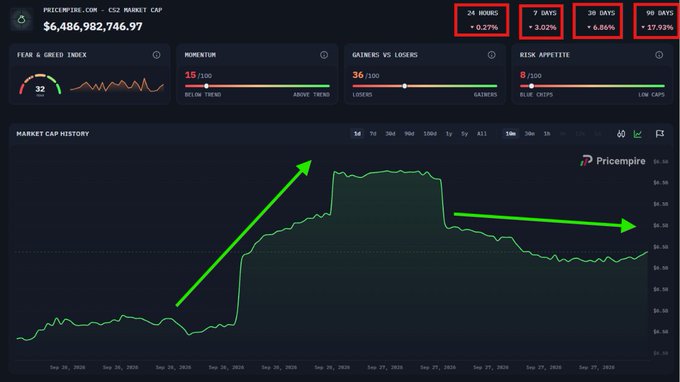Viewport: 680px width, 382px height.
Task: Select the 5y time range
Action: tap(464, 134)
